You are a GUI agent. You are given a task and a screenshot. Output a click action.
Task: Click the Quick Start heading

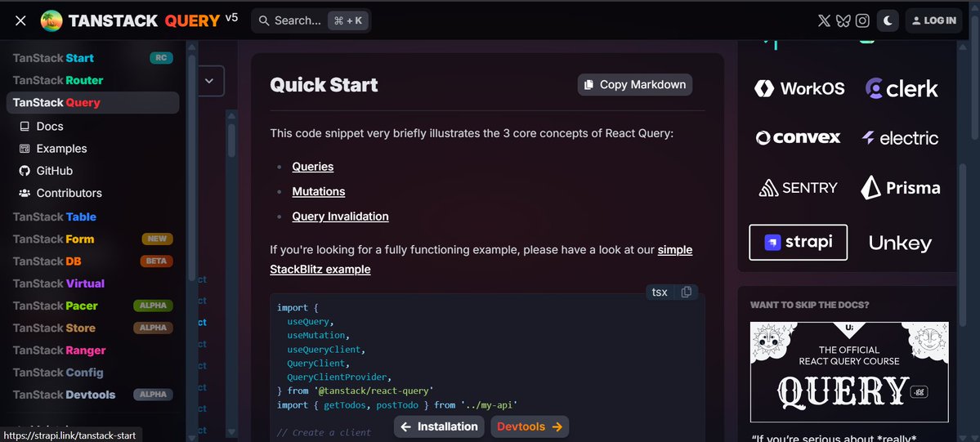pyautogui.click(x=324, y=84)
